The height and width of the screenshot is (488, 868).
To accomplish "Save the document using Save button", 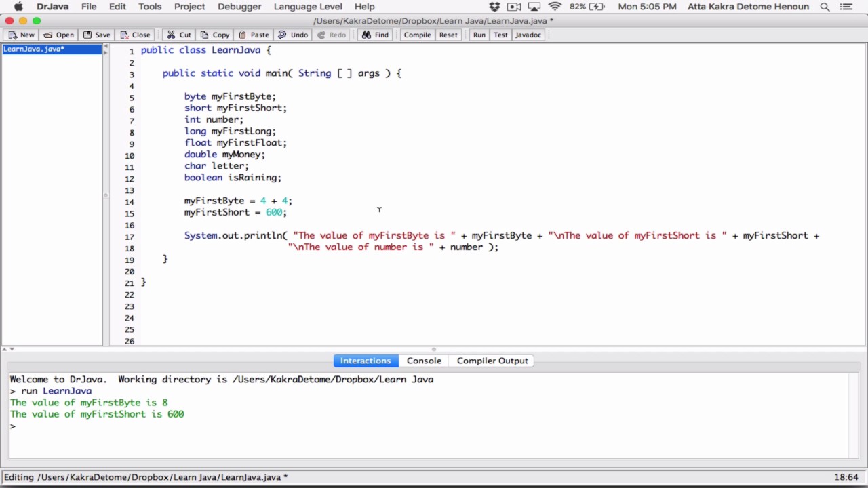I will coord(96,35).
